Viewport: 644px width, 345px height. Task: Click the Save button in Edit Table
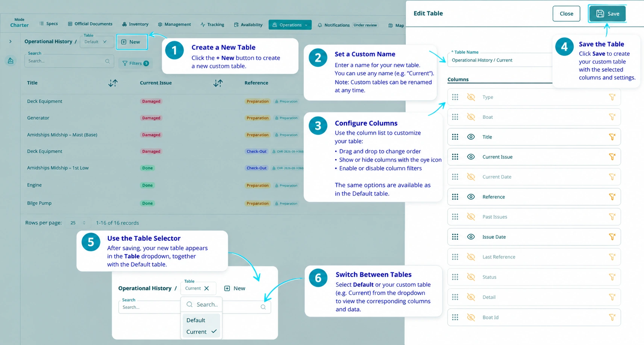point(607,14)
